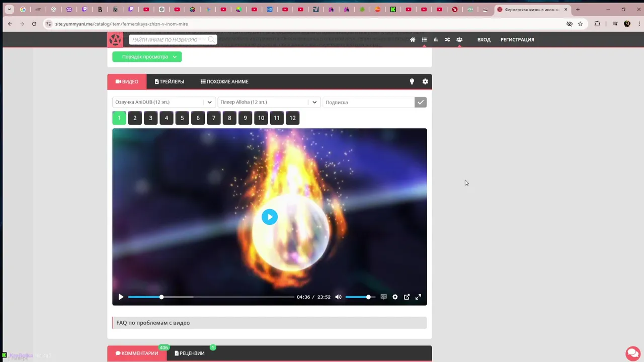The height and width of the screenshot is (362, 644).
Task: Open the Комментарии tab
Action: coord(137,353)
